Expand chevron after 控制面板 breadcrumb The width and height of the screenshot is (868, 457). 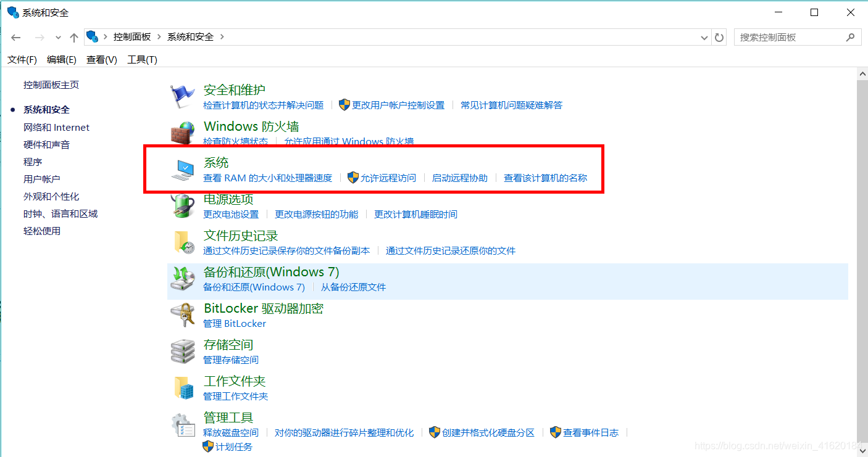159,37
